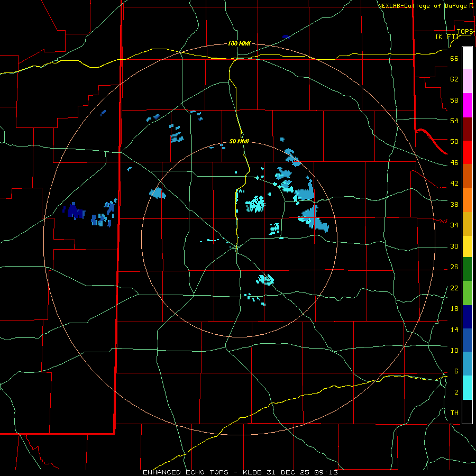The height and width of the screenshot is (476, 476).
Task: Click the legend value 30
Action: [x=454, y=246]
